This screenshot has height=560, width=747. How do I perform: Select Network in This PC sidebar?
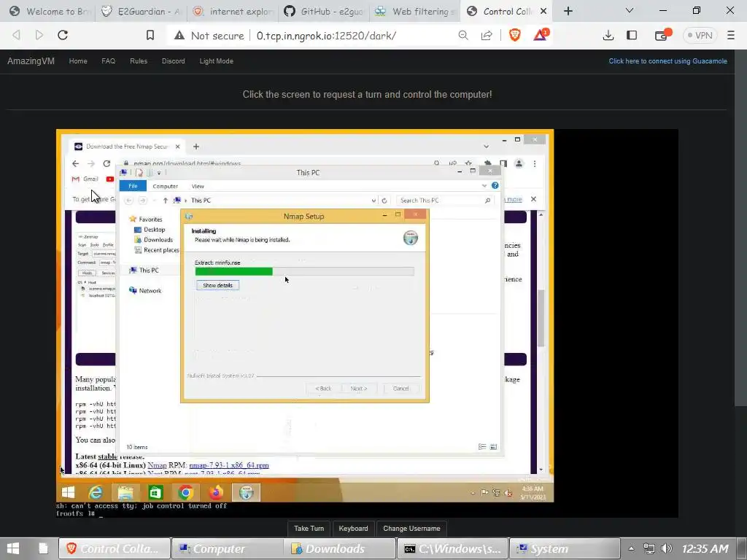pyautogui.click(x=145, y=290)
